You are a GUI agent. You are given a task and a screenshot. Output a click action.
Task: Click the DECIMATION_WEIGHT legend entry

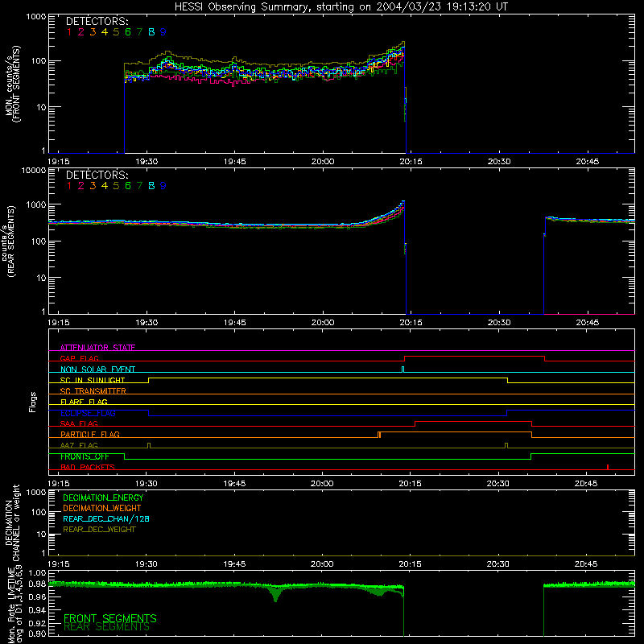click(102, 508)
